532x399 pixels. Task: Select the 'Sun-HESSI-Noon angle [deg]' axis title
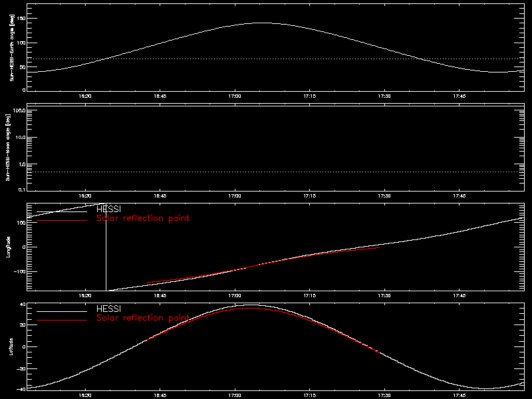click(8, 147)
